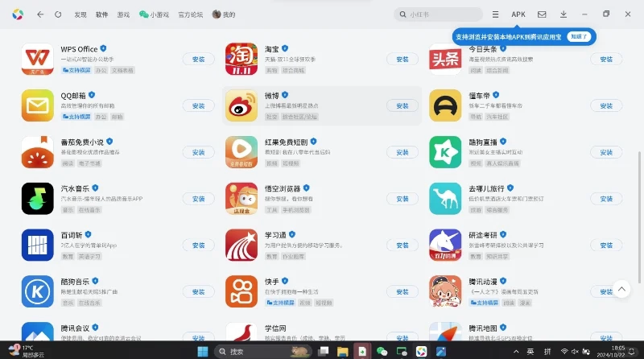Install 淘宝
The height and width of the screenshot is (359, 644).
[x=402, y=59]
